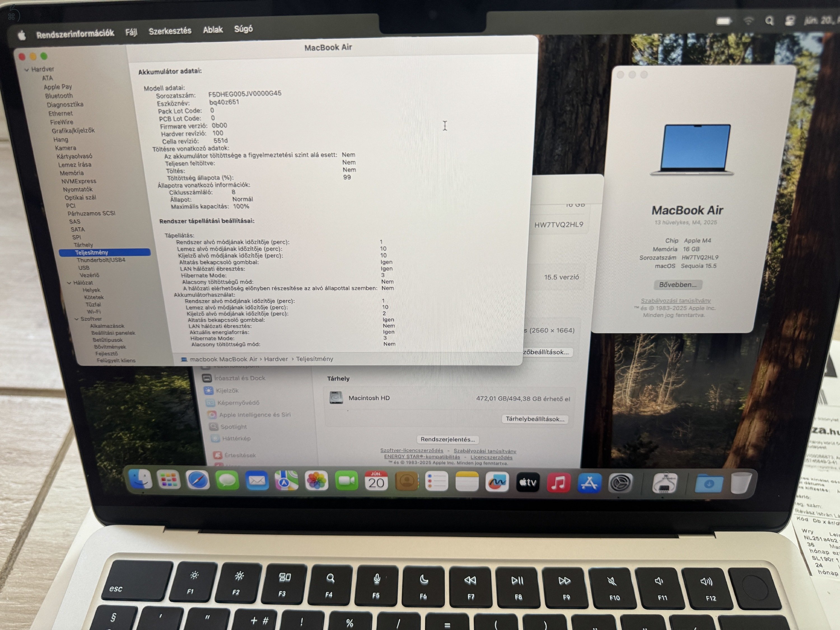Open Kijelzők in Settings sidebar
Screen dimensions: 840x630
221,390
